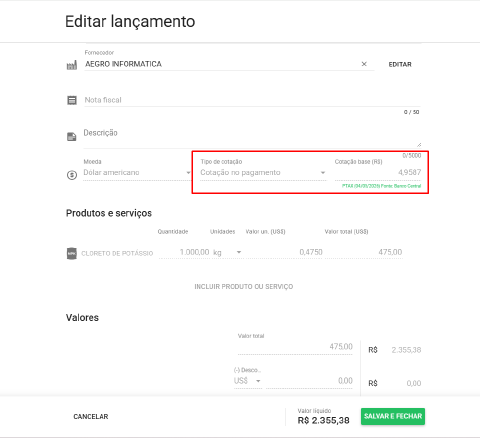Open the Moeda Dólar americano dropdown
This screenshot has height=438, width=480.
(137, 173)
